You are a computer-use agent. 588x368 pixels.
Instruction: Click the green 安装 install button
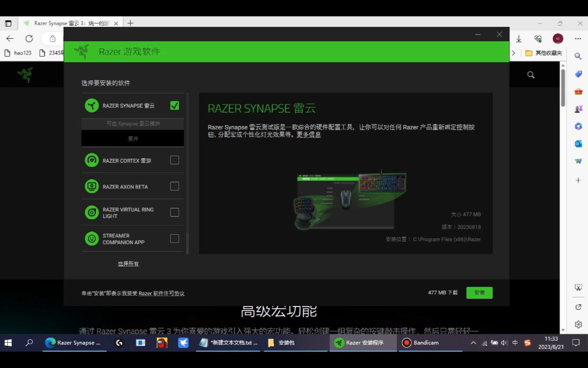pos(479,293)
